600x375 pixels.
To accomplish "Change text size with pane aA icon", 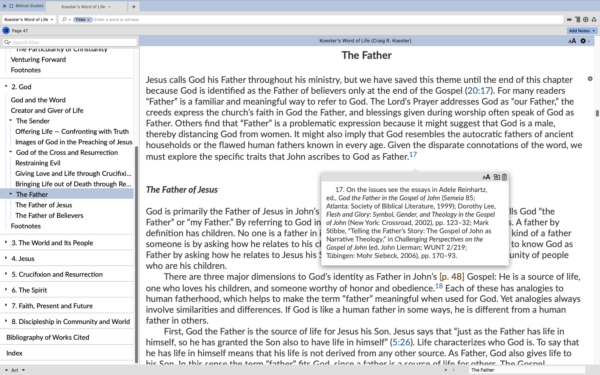I will tap(572, 41).
